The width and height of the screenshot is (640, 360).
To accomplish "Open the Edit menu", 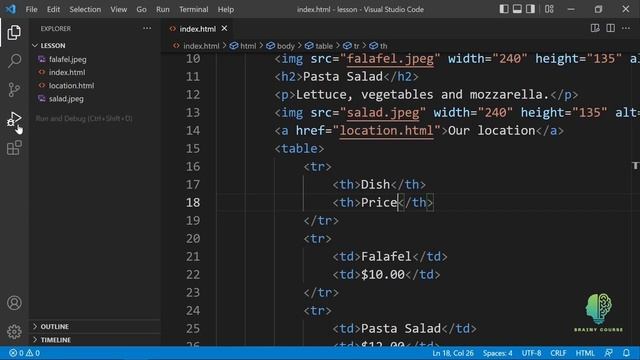I will click(x=53, y=9).
